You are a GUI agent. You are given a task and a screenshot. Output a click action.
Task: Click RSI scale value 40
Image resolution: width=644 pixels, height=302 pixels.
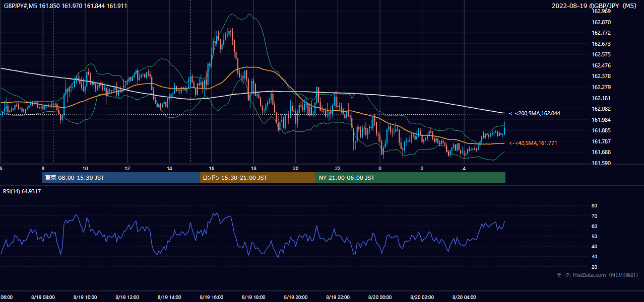594,246
